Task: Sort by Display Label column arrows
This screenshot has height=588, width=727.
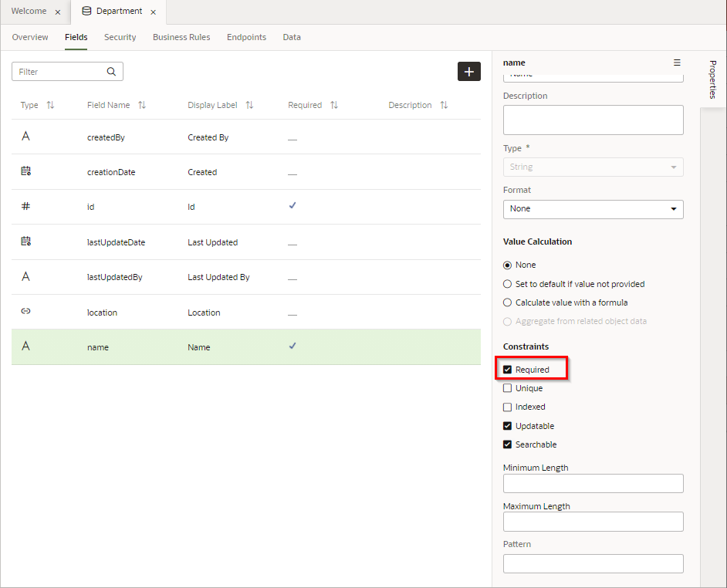Action: 249,105
